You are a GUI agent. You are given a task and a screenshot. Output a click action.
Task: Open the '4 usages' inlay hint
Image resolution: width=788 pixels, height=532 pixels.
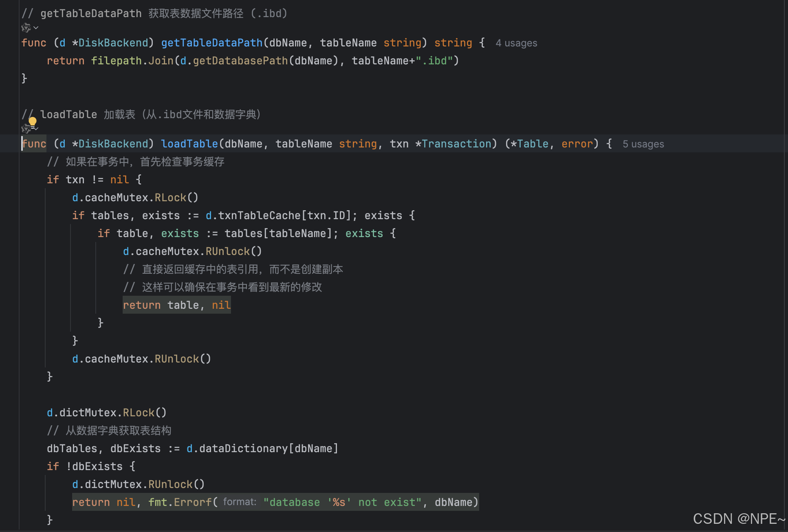(x=516, y=43)
